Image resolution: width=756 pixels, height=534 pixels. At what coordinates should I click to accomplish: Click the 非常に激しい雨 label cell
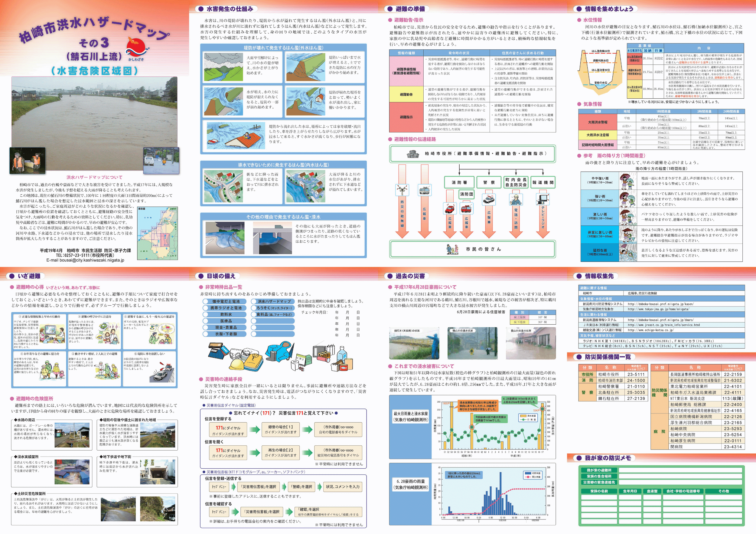coord(600,234)
